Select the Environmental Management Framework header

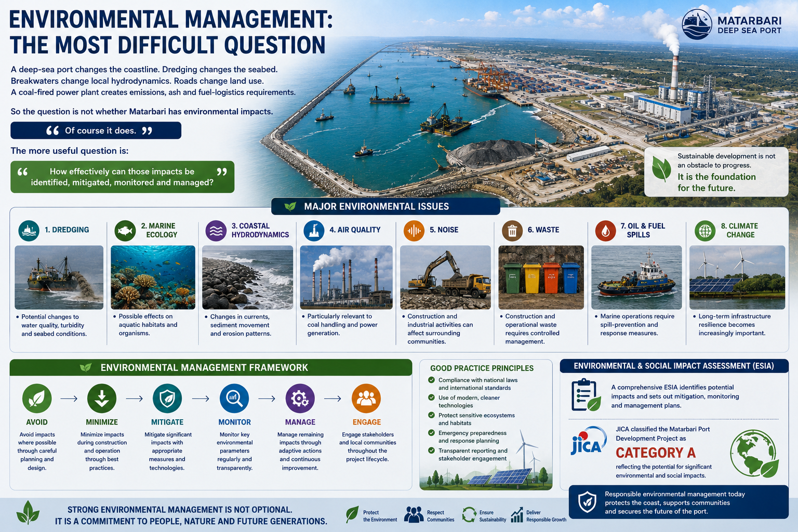[211, 367]
